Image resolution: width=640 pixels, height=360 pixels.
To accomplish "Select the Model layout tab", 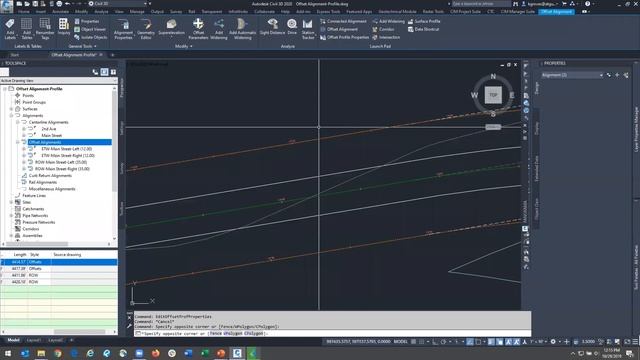I will 13,340.
